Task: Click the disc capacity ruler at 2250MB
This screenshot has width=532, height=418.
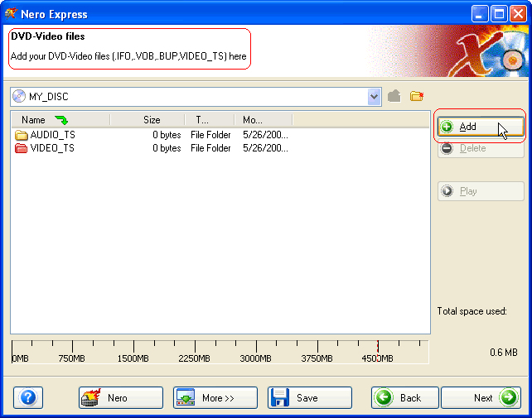Action: (195, 351)
